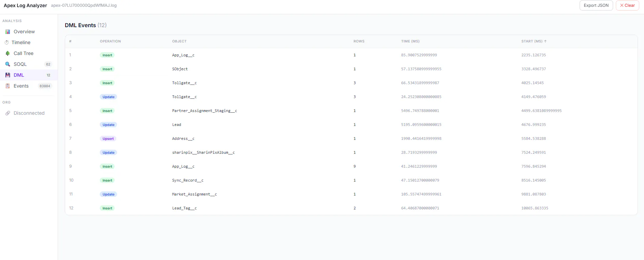
Task: Click the DML count badge 12
Action: (x=49, y=75)
